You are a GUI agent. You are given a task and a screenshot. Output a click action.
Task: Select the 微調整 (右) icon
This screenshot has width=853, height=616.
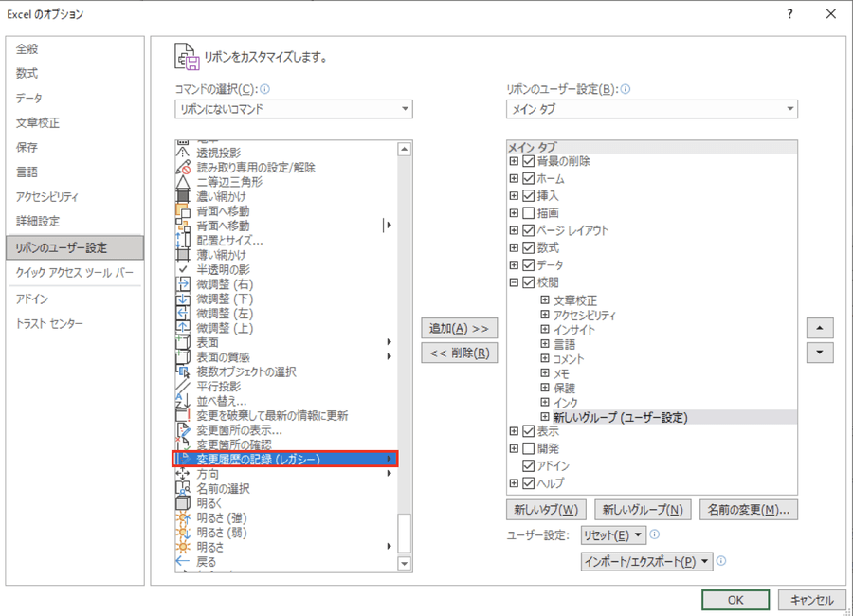coord(183,284)
